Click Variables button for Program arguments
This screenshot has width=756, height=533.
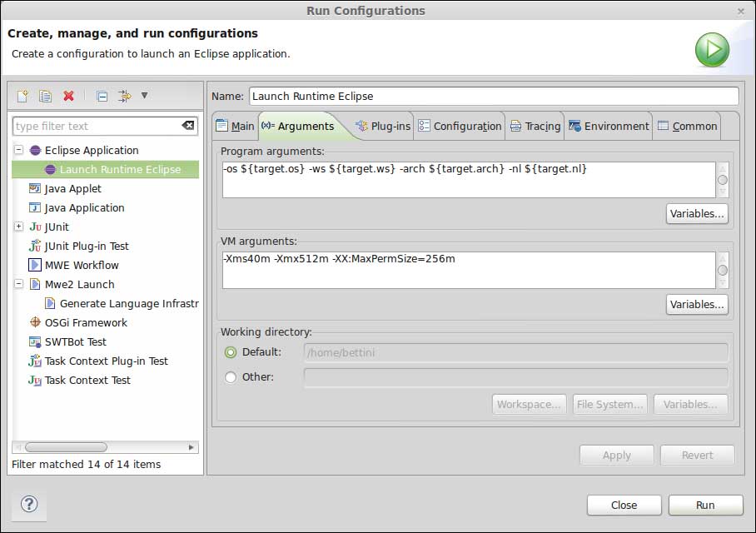(x=697, y=213)
